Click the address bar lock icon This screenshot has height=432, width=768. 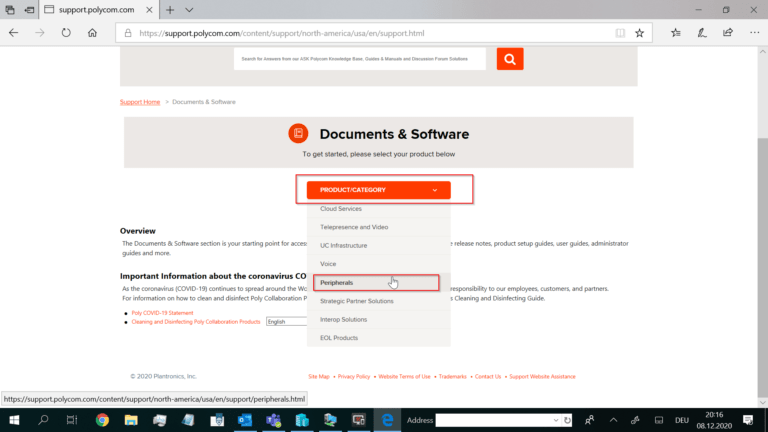point(128,33)
